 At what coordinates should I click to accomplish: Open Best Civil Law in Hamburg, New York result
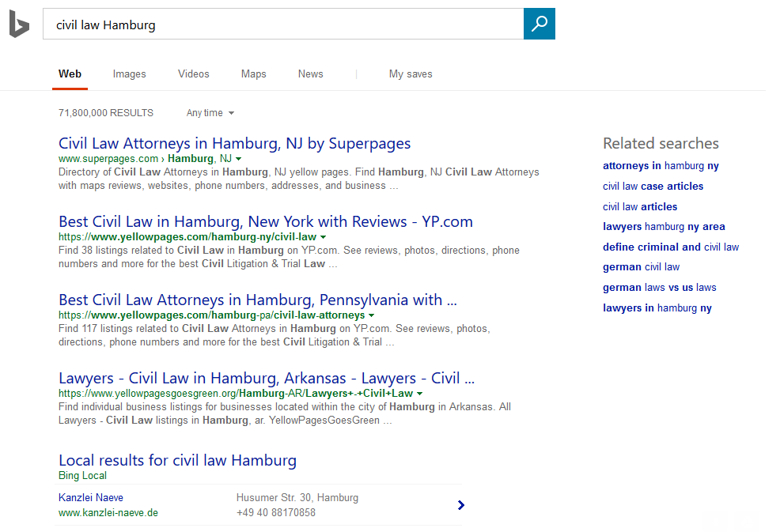pos(265,221)
